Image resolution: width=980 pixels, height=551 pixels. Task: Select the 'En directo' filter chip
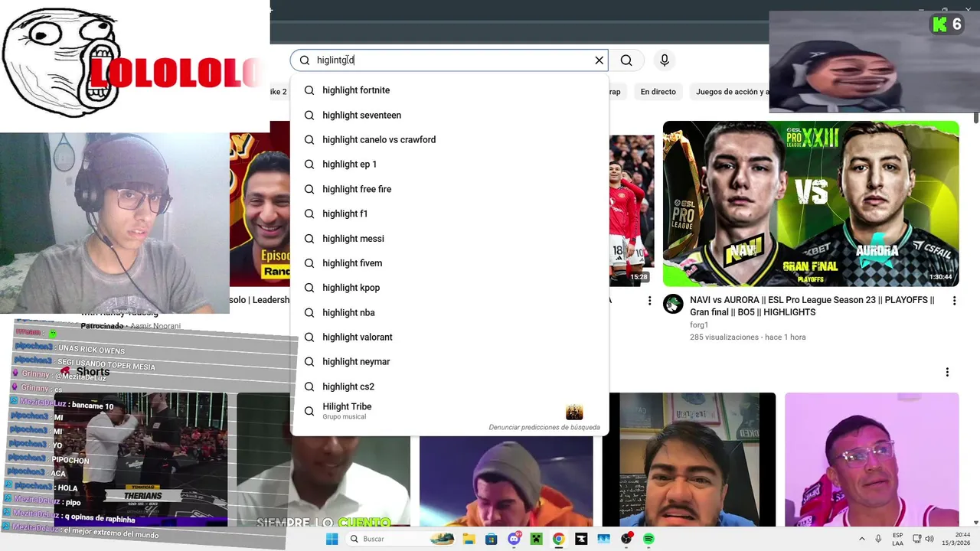[x=658, y=92]
